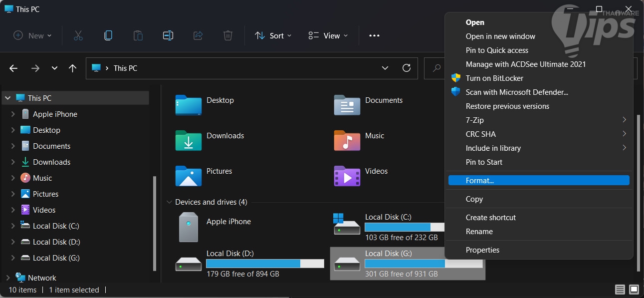Click the Copy icon in toolbar
644x298 pixels.
pyautogui.click(x=108, y=35)
